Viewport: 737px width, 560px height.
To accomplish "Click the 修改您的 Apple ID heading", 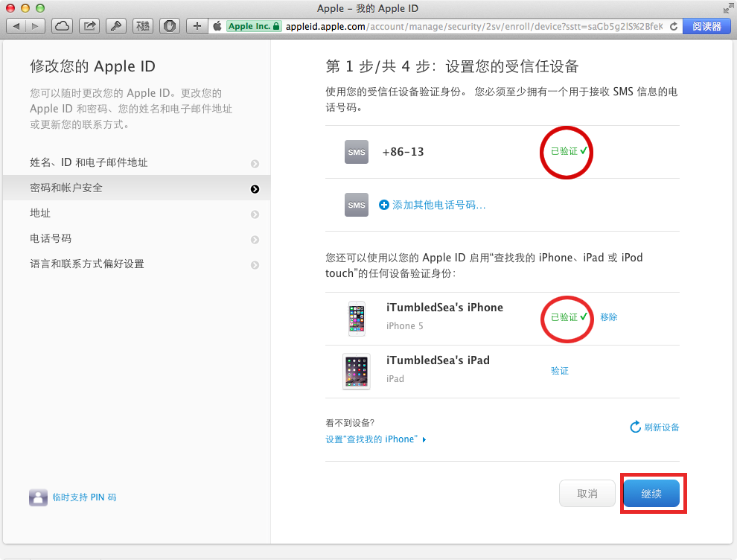I will (x=92, y=66).
